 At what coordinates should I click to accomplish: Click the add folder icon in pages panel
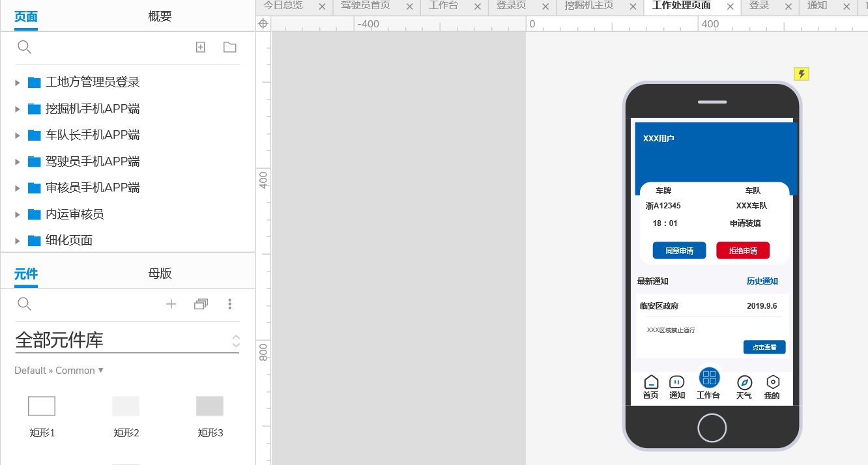pos(229,47)
